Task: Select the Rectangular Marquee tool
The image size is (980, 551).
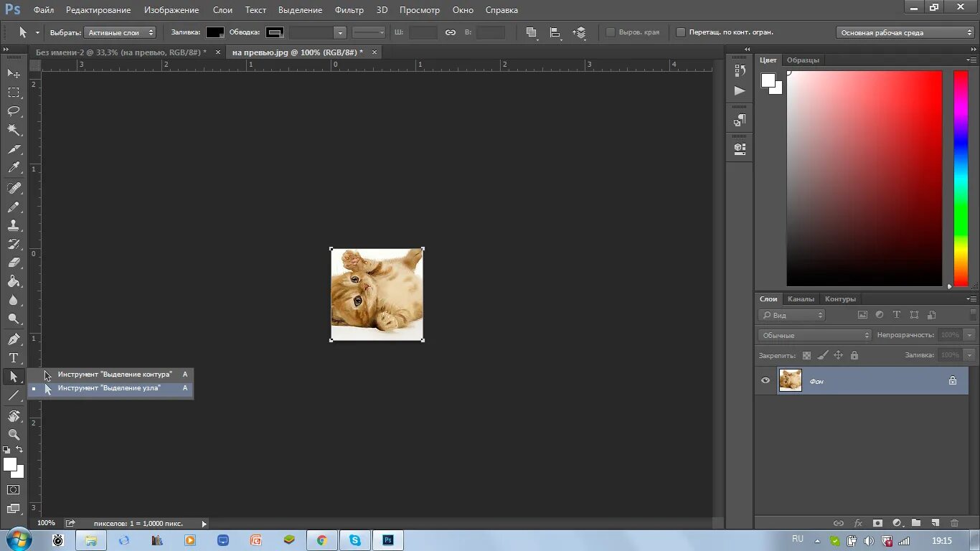Action: (14, 93)
